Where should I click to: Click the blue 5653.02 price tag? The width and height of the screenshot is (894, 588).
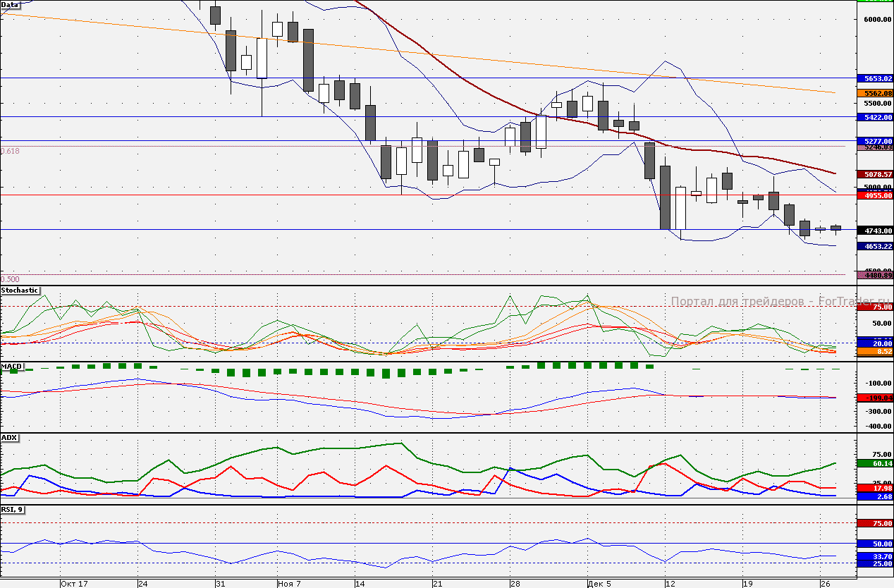tap(875, 78)
